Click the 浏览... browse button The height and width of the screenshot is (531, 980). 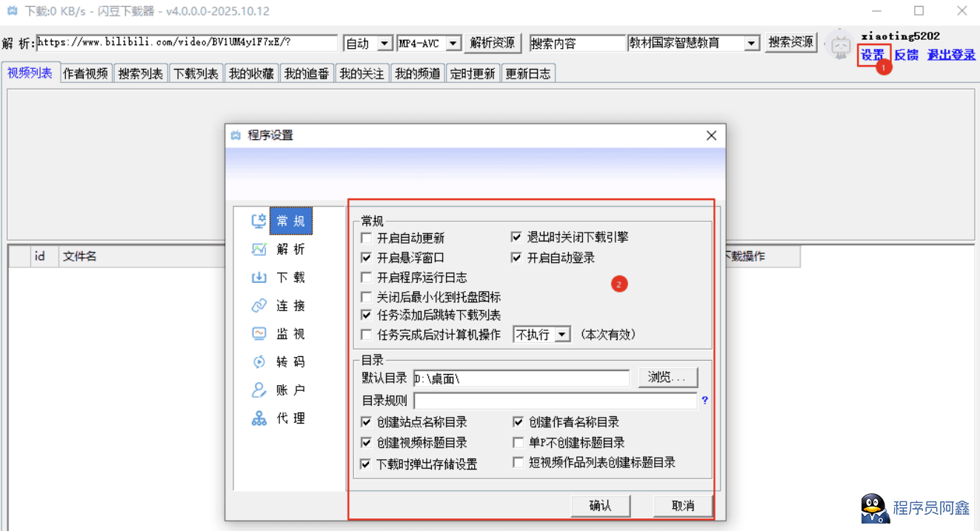[667, 378]
